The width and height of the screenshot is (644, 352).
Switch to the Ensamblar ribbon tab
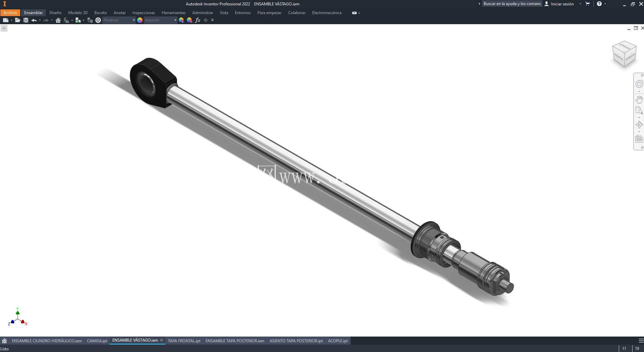[x=33, y=13]
